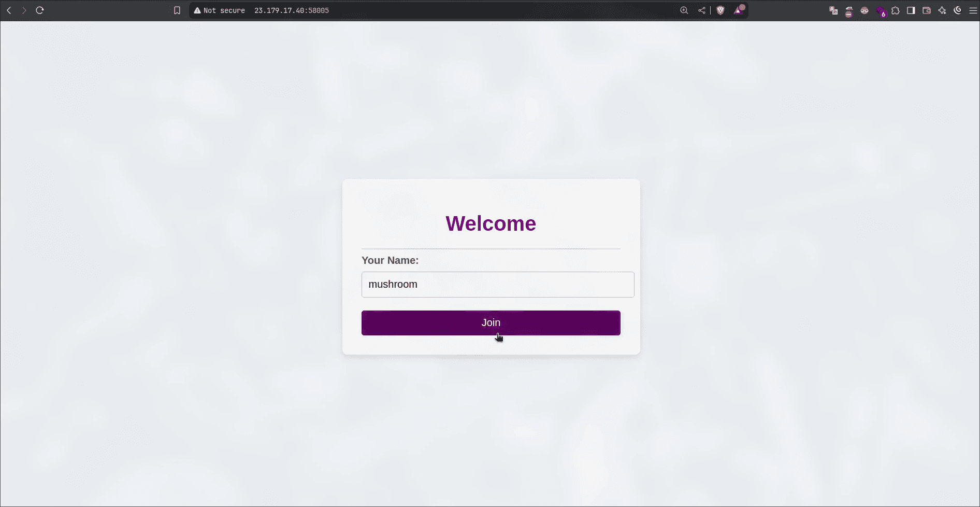Click the address bar URL text

(x=291, y=10)
